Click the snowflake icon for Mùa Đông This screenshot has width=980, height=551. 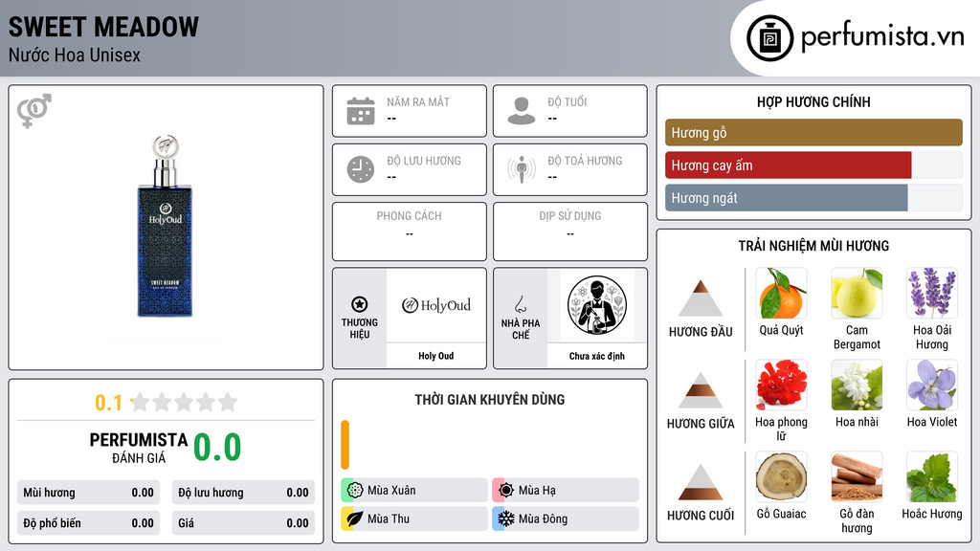click(x=505, y=518)
